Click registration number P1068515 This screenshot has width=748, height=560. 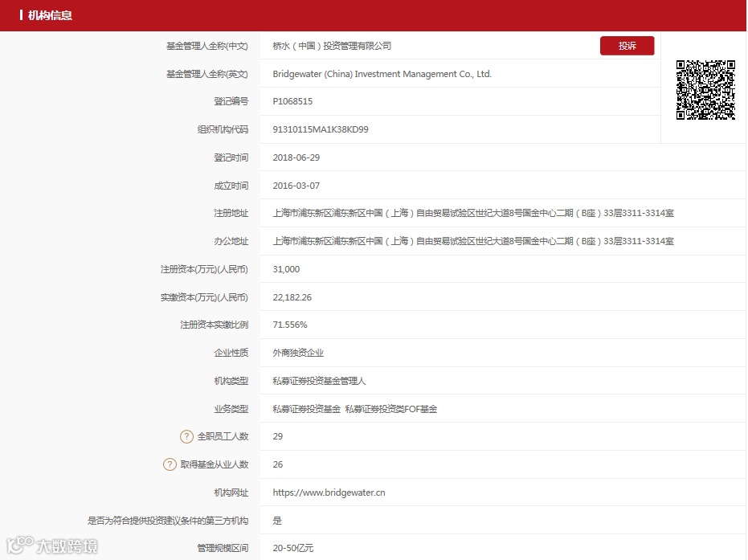292,101
